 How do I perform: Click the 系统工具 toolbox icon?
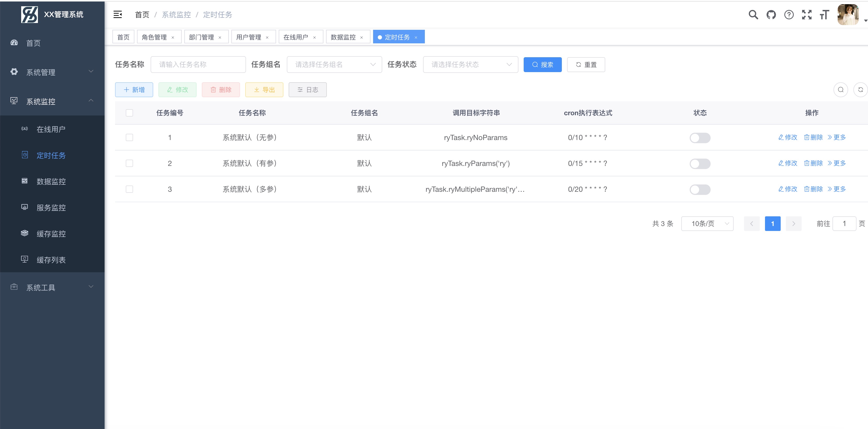(14, 287)
